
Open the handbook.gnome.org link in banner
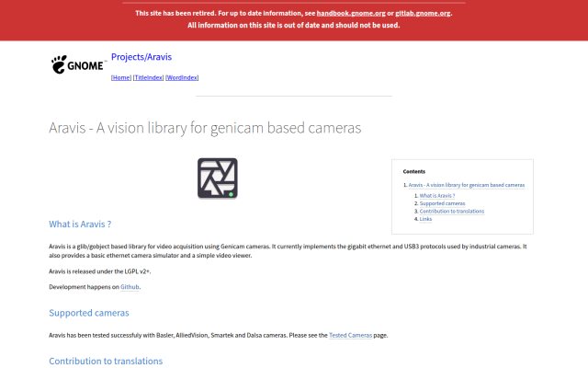point(351,13)
